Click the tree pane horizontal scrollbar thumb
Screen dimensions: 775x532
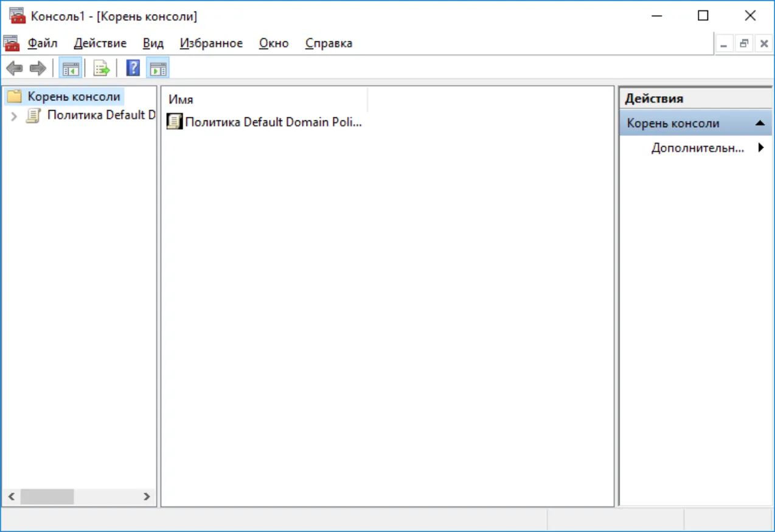coord(47,497)
